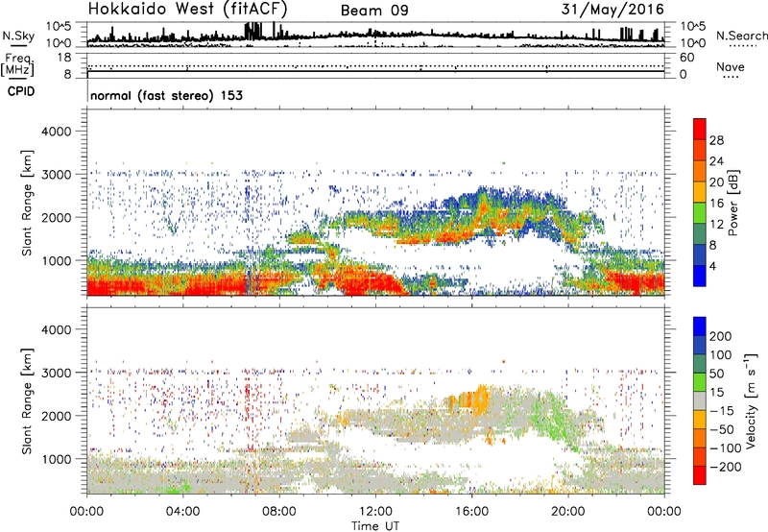
Task: Click the "08:00" time tick label
Action: click(x=279, y=512)
